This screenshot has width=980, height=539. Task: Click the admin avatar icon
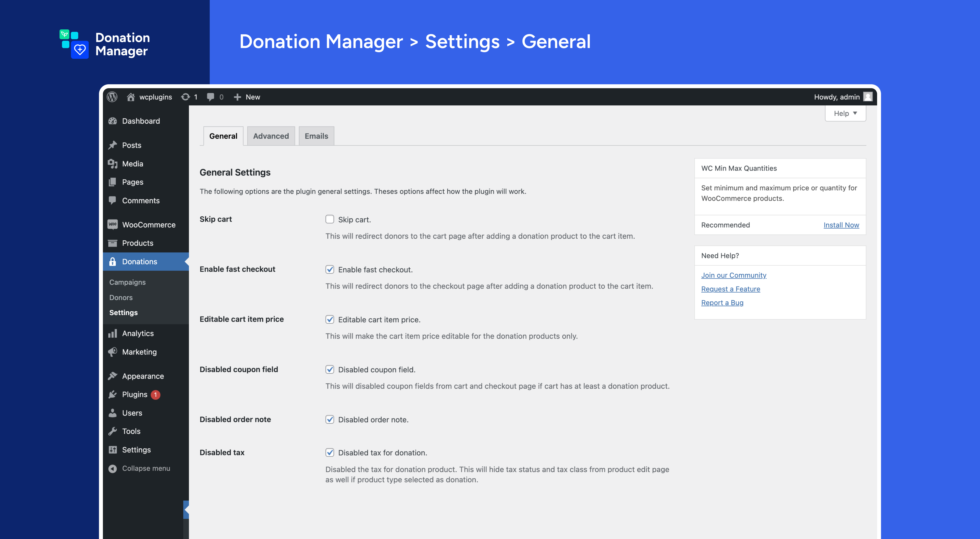tap(868, 97)
